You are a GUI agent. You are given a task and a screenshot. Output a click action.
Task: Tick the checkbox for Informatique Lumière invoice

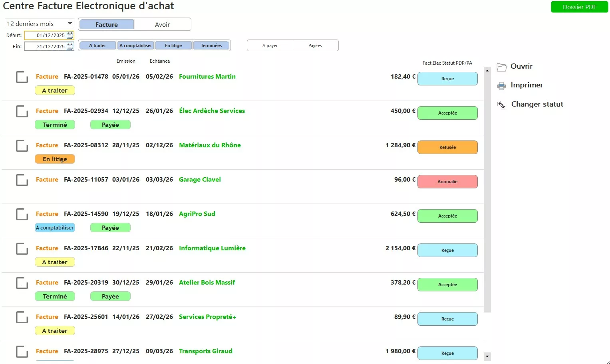pyautogui.click(x=22, y=249)
